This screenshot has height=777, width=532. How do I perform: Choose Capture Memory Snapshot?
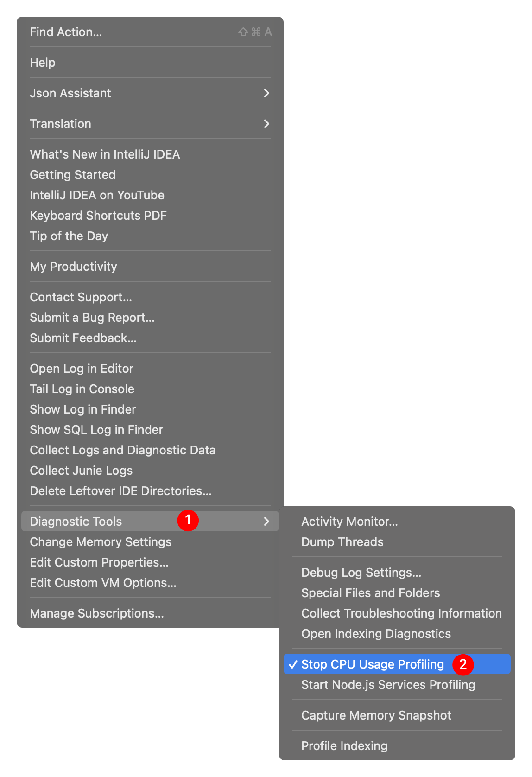376,715
